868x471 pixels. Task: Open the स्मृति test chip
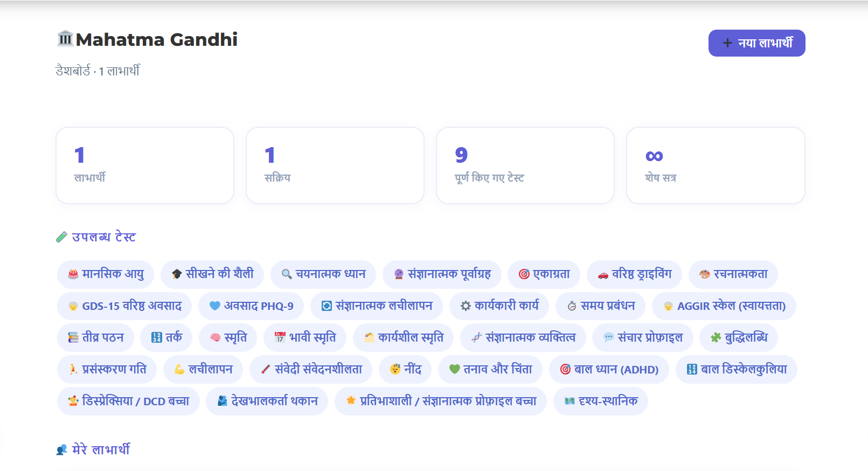pos(228,337)
